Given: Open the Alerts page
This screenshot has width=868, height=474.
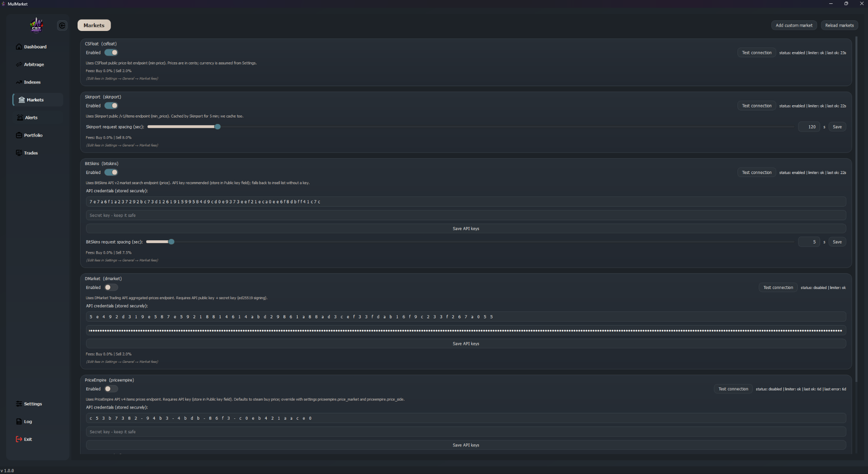Looking at the screenshot, I should pyautogui.click(x=28, y=118).
